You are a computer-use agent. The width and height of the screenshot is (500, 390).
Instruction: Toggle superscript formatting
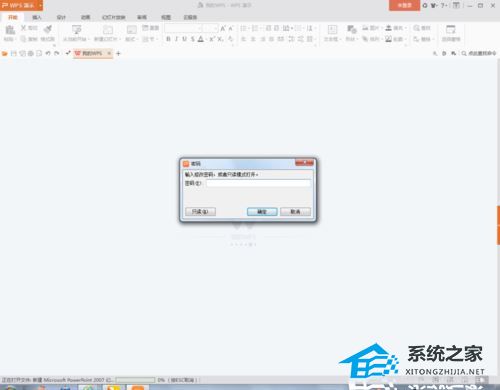213,39
